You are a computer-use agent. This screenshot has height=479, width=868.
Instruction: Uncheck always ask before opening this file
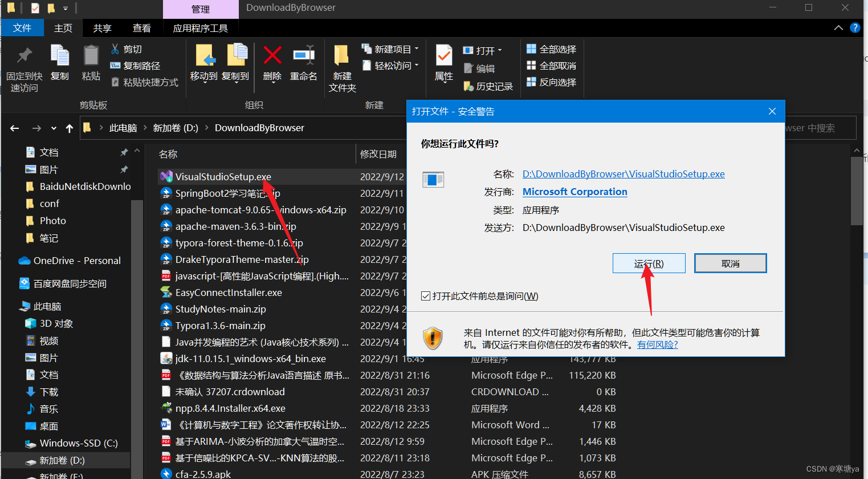pos(425,296)
